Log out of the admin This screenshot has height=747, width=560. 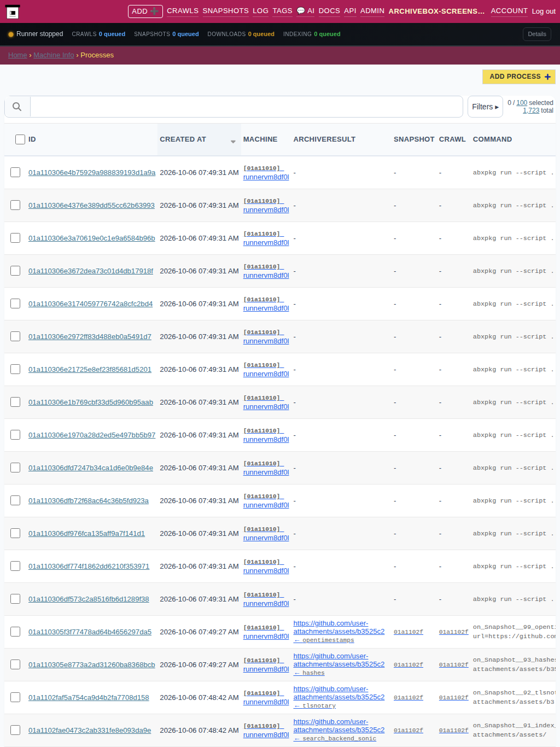pyautogui.click(x=544, y=11)
